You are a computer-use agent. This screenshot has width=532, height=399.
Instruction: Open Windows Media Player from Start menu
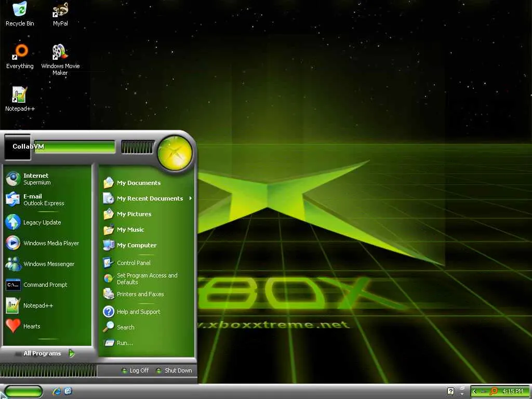(47, 243)
